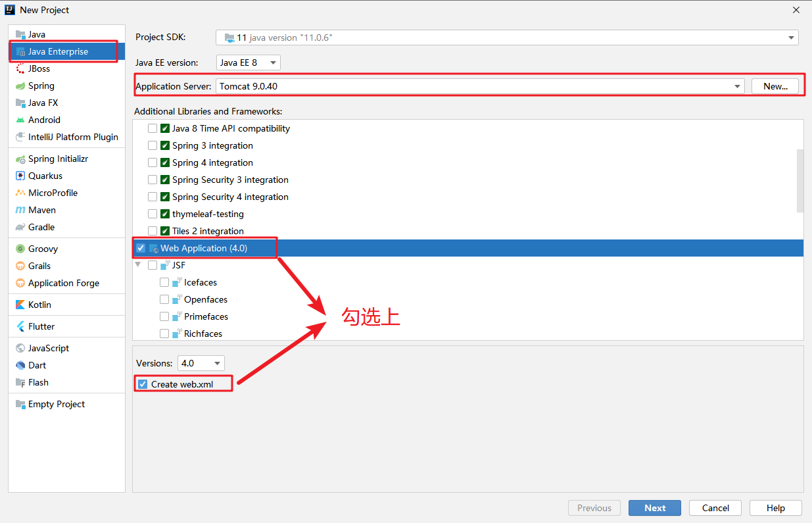Open the Versions 4.0 dropdown
Screen dimensions: 812x523
[201, 363]
